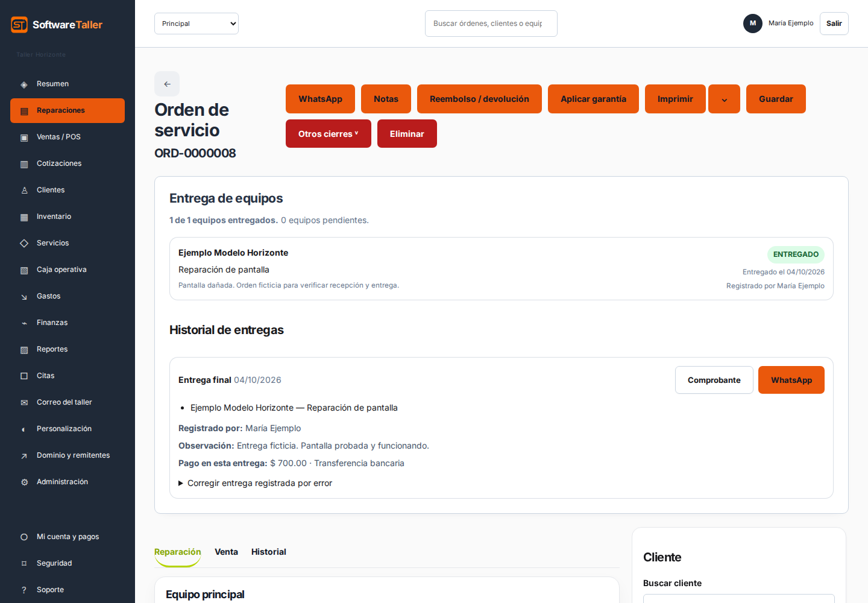This screenshot has width=868, height=603.
Task: Open Dominio y remitentes menu item
Action: click(68, 455)
